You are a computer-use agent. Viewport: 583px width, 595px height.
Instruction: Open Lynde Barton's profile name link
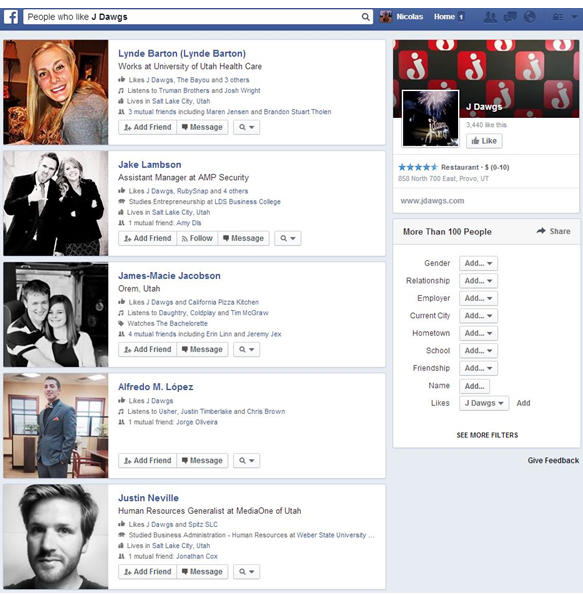[x=182, y=54]
